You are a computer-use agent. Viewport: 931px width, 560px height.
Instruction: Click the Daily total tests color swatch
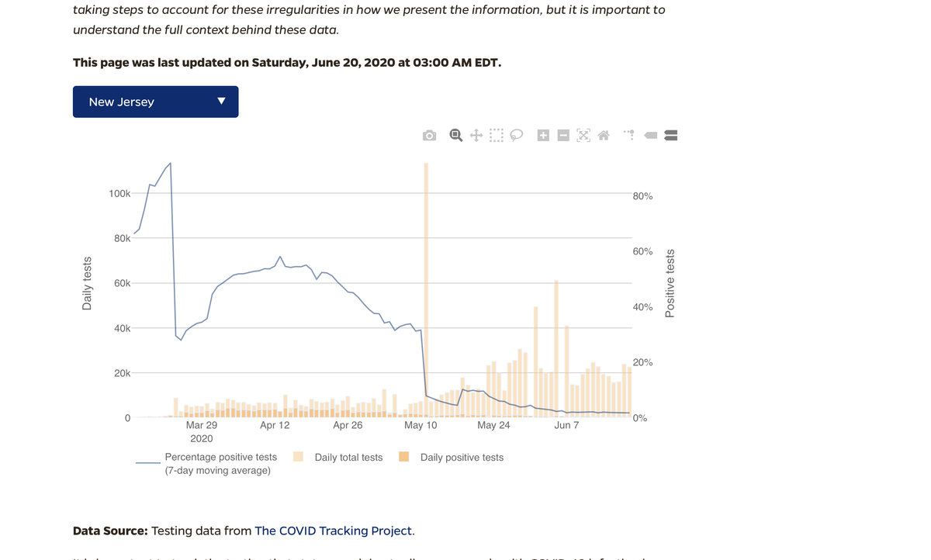click(298, 457)
